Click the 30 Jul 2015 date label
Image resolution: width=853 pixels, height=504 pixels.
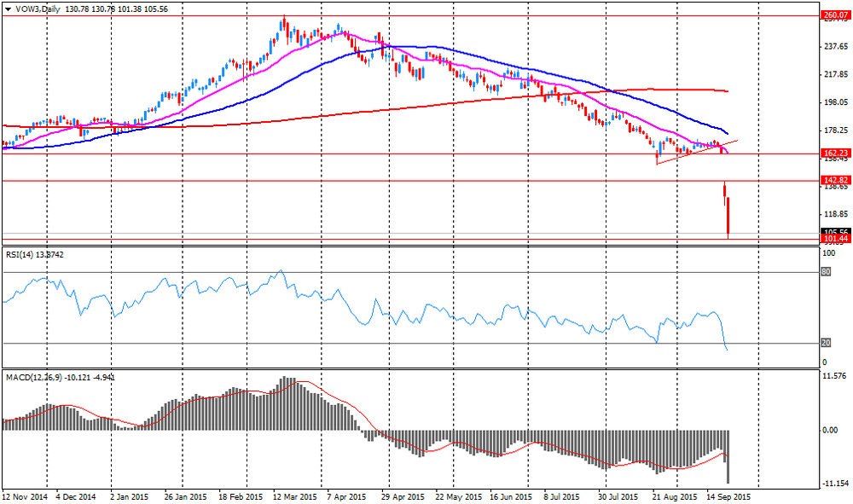tap(618, 497)
